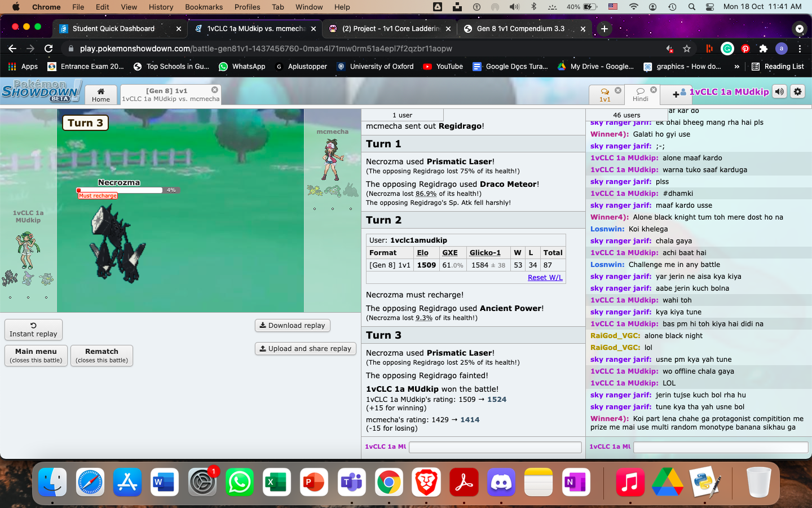This screenshot has height=508, width=812.
Task: Click the Pinterest extension icon
Action: click(x=745, y=49)
